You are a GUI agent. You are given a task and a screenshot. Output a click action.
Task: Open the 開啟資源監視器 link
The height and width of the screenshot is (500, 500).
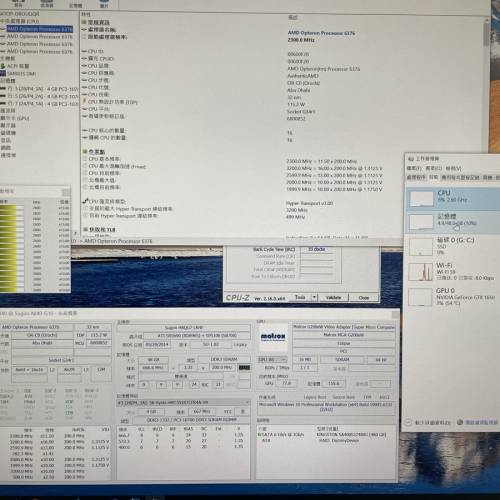tap(482, 422)
